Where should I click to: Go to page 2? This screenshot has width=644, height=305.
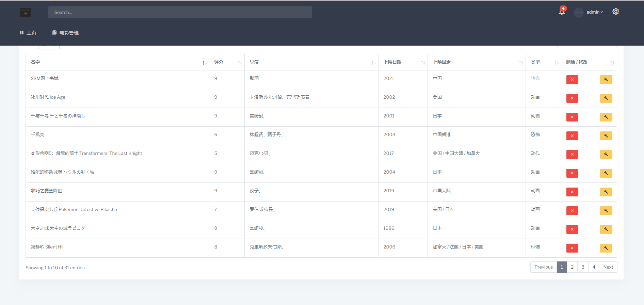click(572, 267)
